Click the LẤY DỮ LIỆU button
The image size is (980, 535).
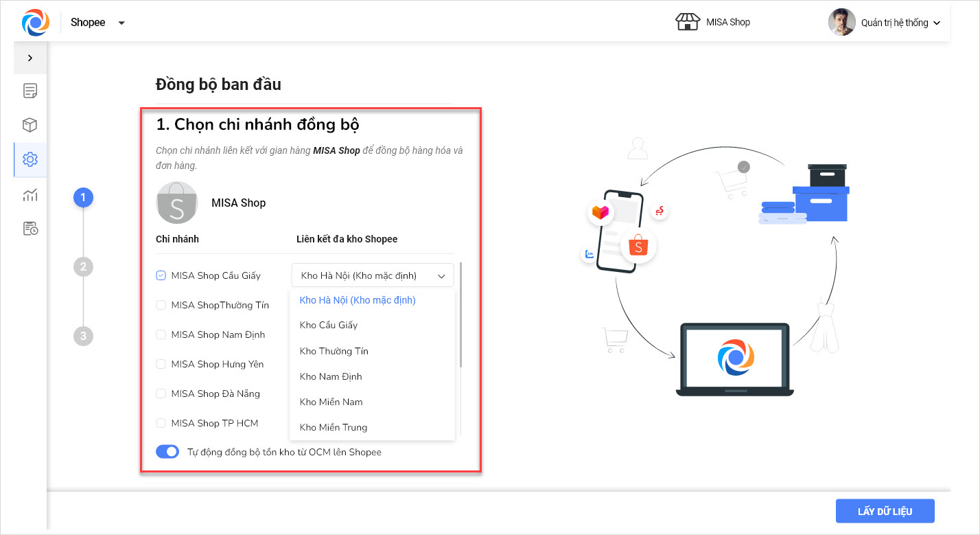click(x=885, y=511)
